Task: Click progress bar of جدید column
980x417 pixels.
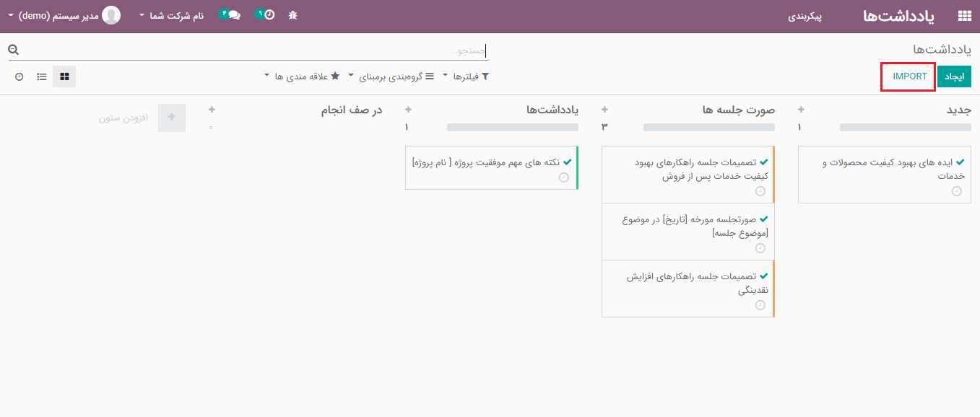Action: click(906, 127)
